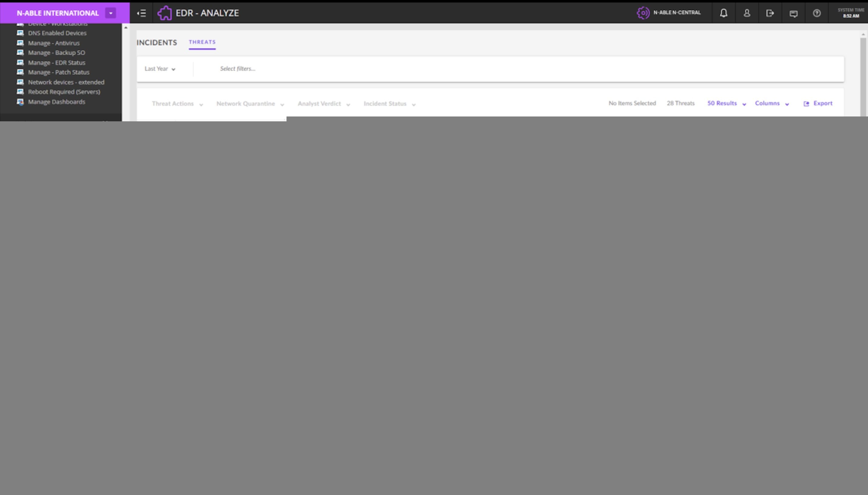868x495 pixels.
Task: Collapse the sidebar navigation menu icon
Action: pyautogui.click(x=141, y=13)
